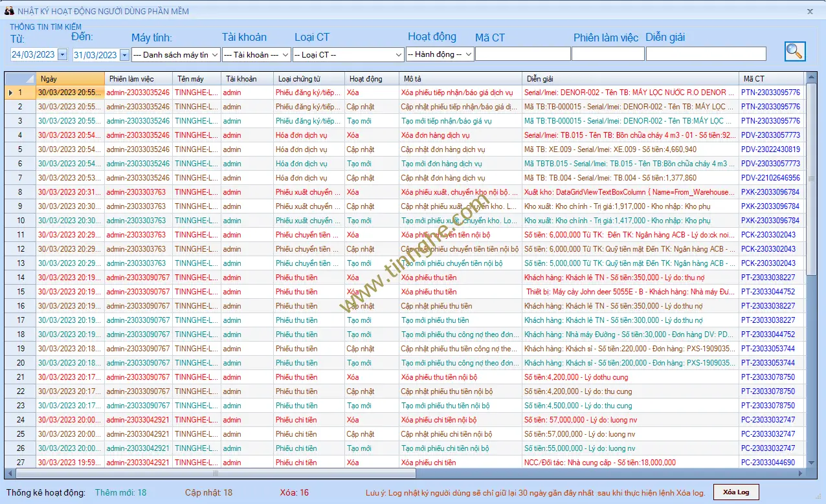Open the 'Đến' date picker dropdown
Viewport: 826px width, 504px height.
[125, 55]
